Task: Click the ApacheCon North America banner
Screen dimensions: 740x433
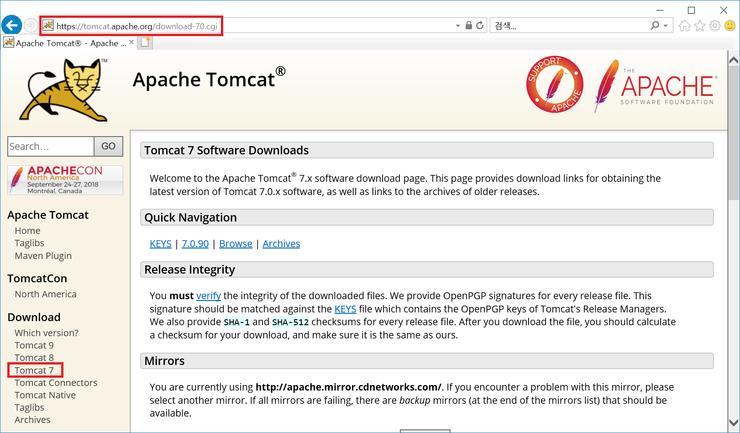Action: click(64, 180)
